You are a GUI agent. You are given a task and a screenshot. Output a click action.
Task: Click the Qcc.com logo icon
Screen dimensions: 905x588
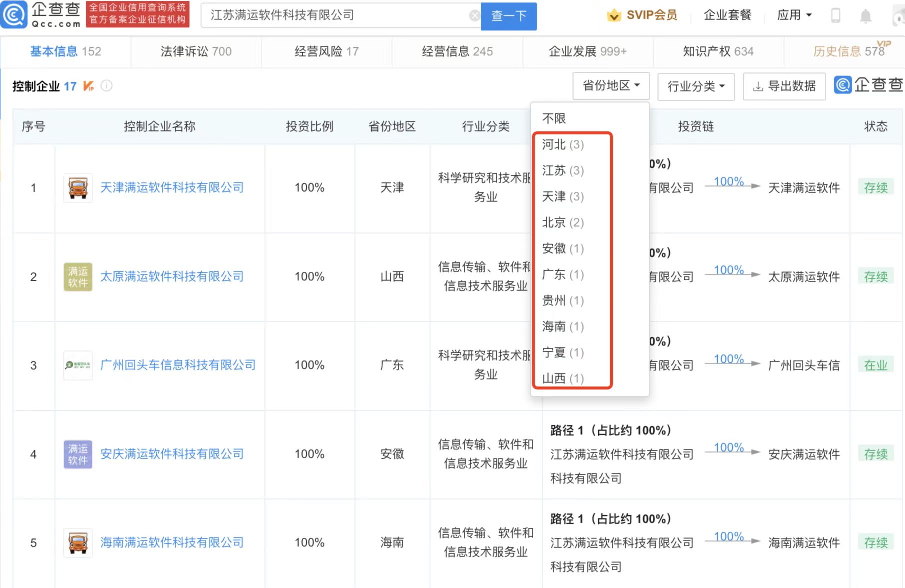point(14,15)
